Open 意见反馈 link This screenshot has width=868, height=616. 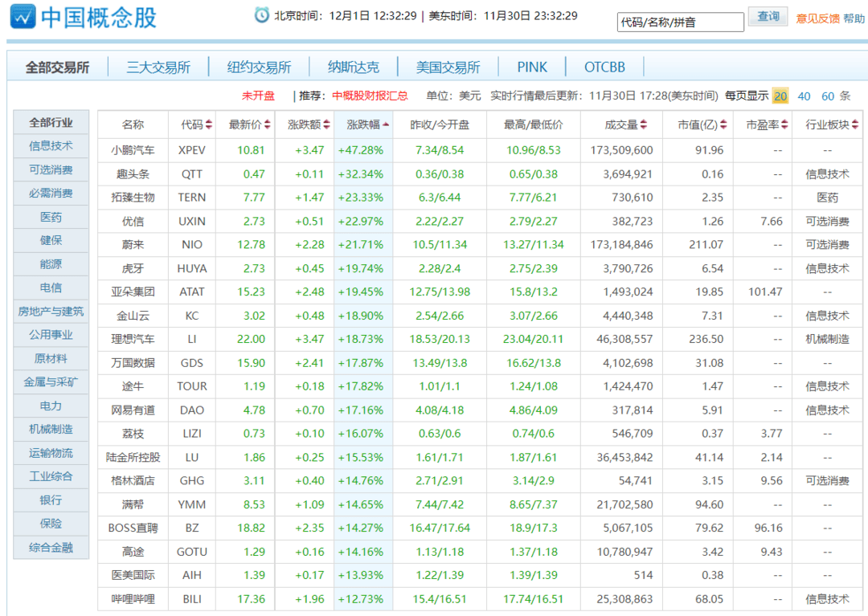[817, 18]
